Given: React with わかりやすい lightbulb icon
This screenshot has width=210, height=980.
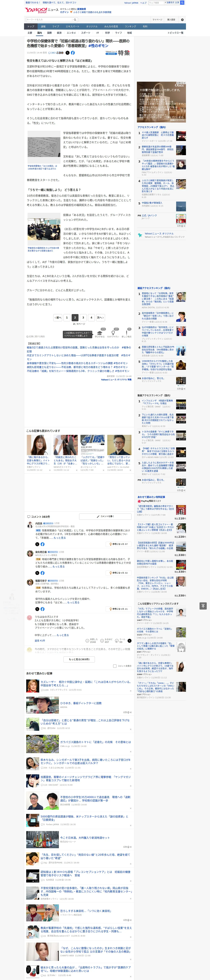Looking at the screenshot, I should tap(113, 333).
